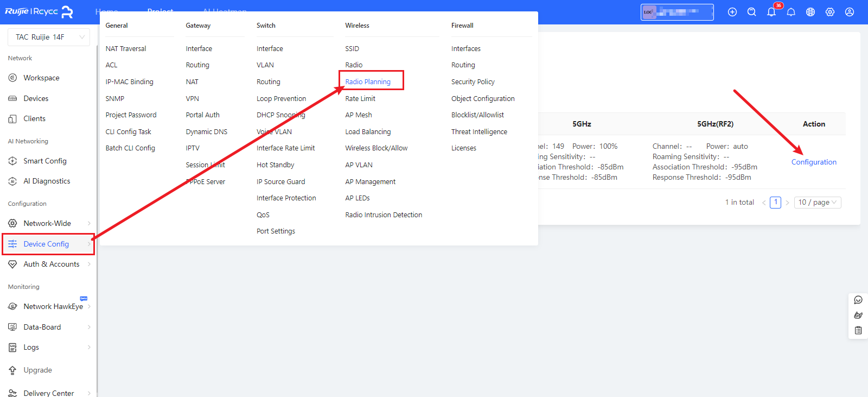The width and height of the screenshot is (868, 397).
Task: Go to pagination page 1
Action: tap(776, 202)
